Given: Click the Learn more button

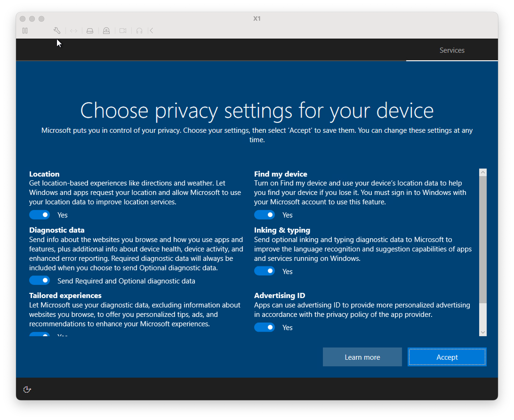Looking at the screenshot, I should [x=362, y=357].
